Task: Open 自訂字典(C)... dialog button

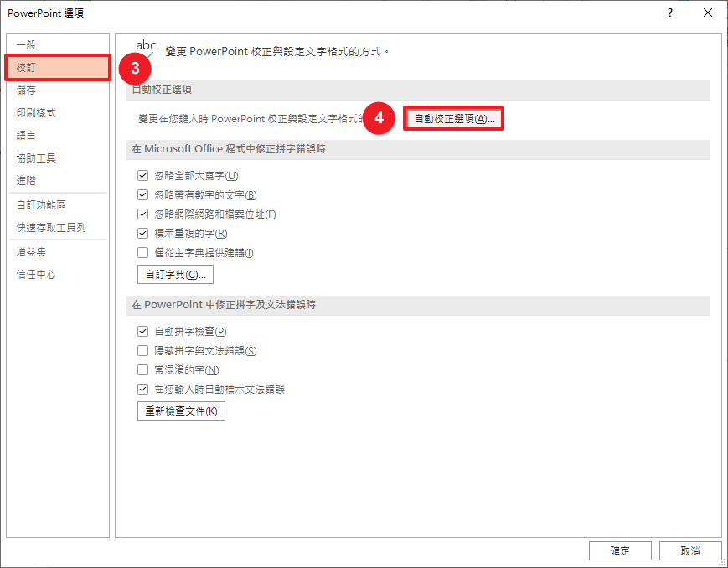Action: 175,275
